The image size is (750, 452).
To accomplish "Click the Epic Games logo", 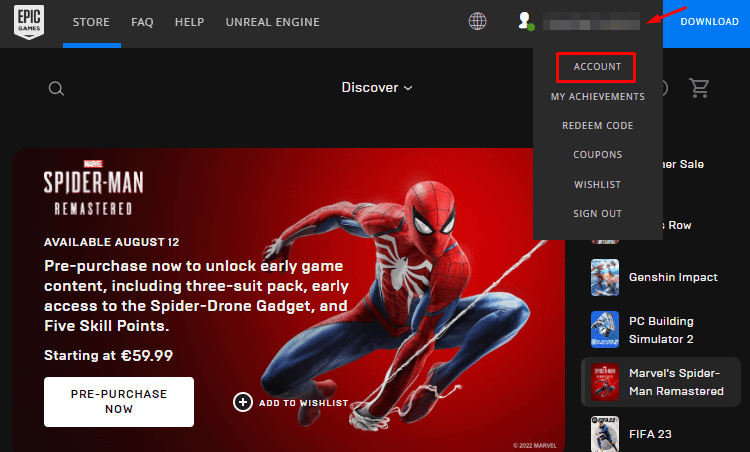I will click(29, 22).
